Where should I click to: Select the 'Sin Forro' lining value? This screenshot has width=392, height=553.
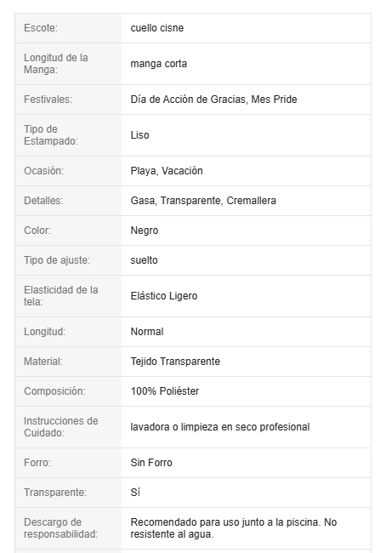point(151,463)
